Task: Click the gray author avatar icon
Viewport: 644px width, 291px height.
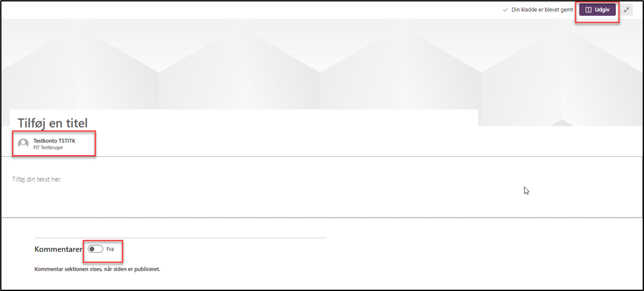Action: pos(24,143)
